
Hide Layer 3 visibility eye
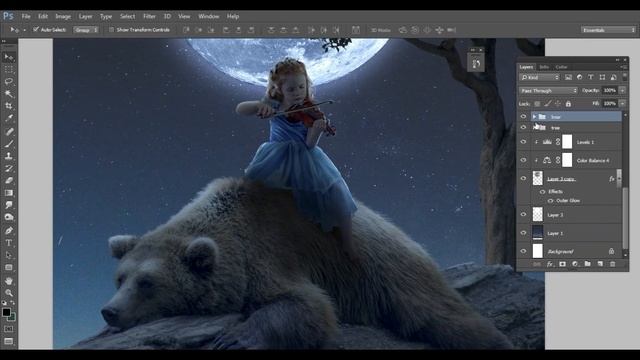(x=523, y=214)
